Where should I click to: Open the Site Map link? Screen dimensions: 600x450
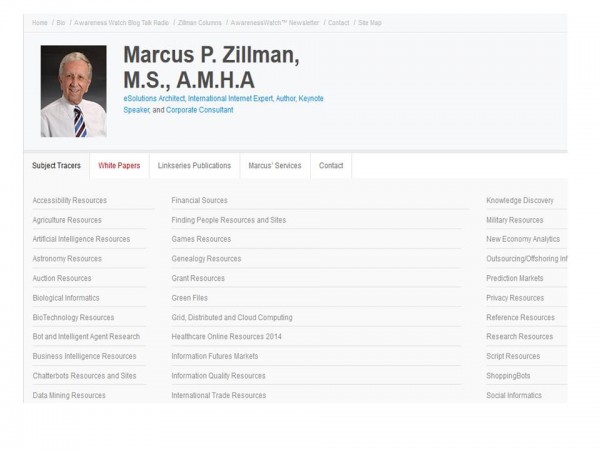370,23
